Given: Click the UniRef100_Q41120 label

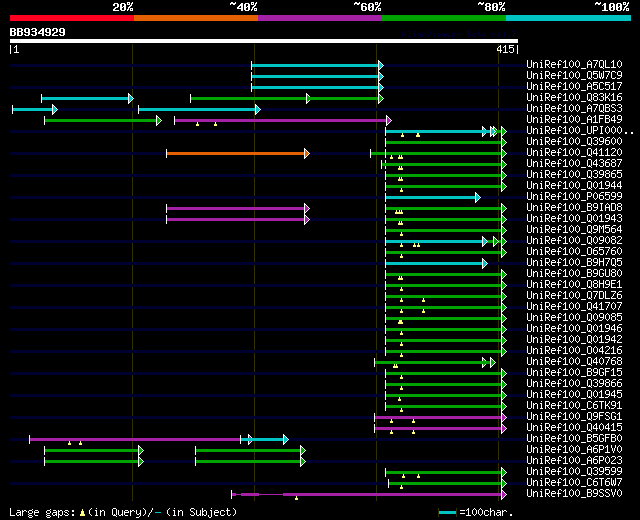Looking at the screenshot, I should pyautogui.click(x=574, y=152).
